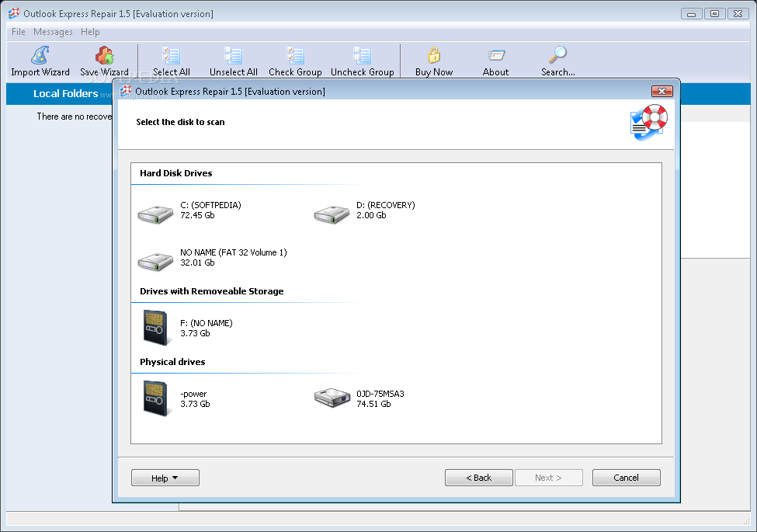Open the Messages menu
This screenshot has height=532, width=757.
53,32
